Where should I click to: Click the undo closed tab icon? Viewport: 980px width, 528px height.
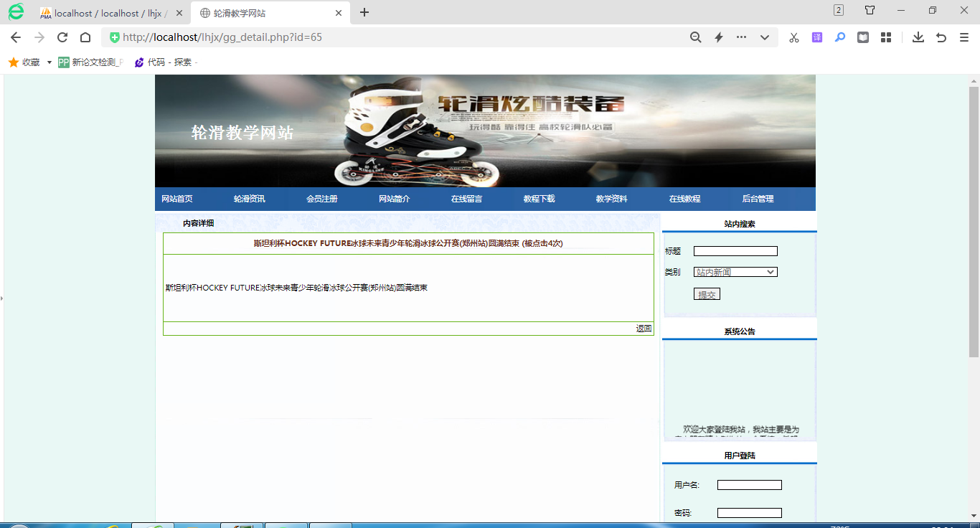tap(941, 37)
